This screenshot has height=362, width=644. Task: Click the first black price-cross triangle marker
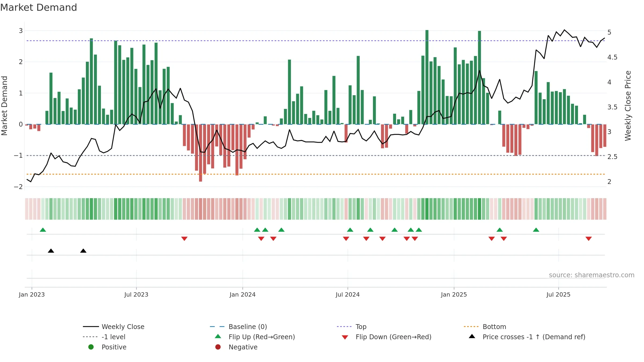pyautogui.click(x=51, y=251)
